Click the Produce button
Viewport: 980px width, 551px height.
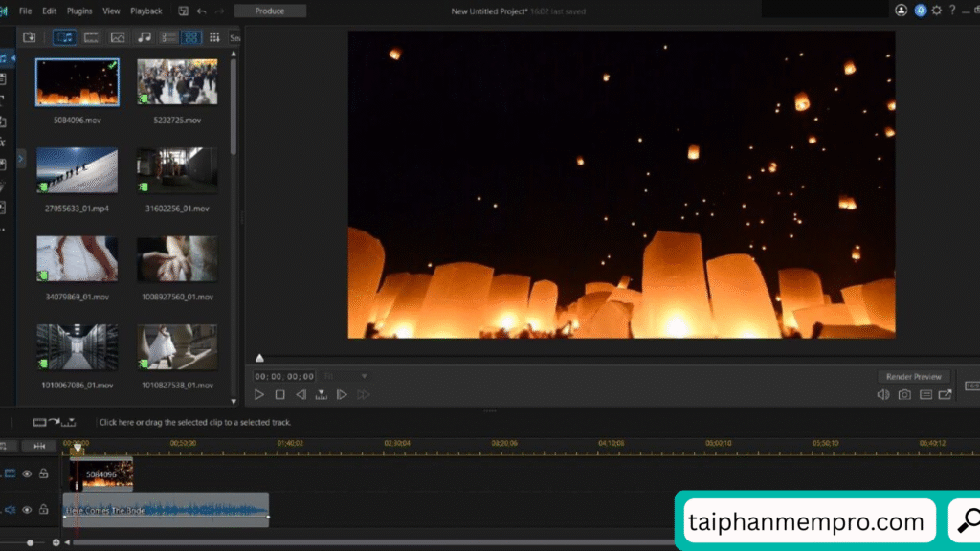270,11
